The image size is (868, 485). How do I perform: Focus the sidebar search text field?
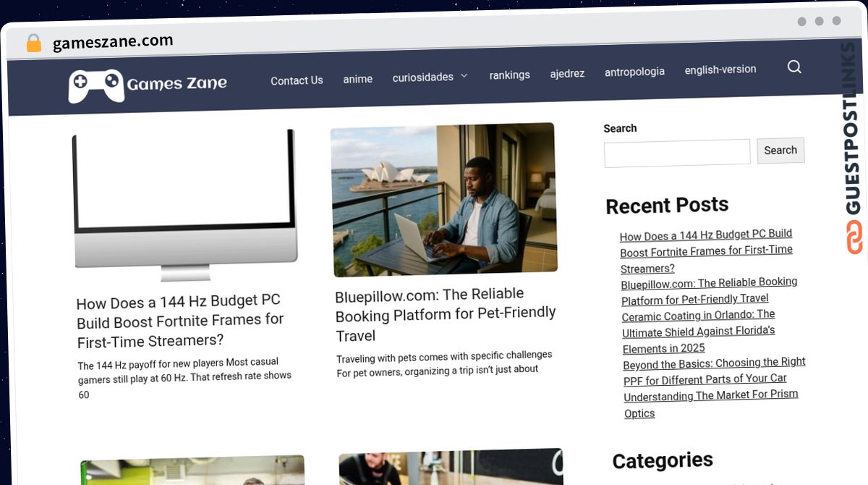click(677, 153)
